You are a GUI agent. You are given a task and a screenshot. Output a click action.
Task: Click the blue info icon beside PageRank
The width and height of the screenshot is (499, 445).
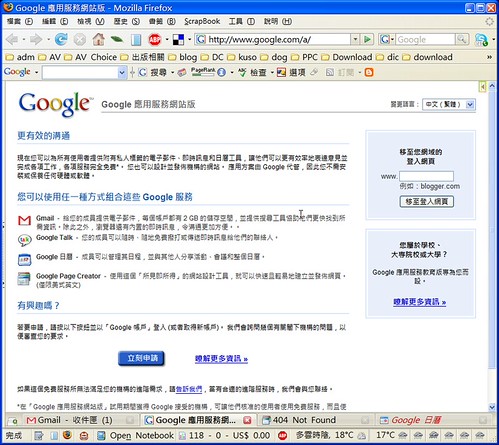[x=221, y=72]
